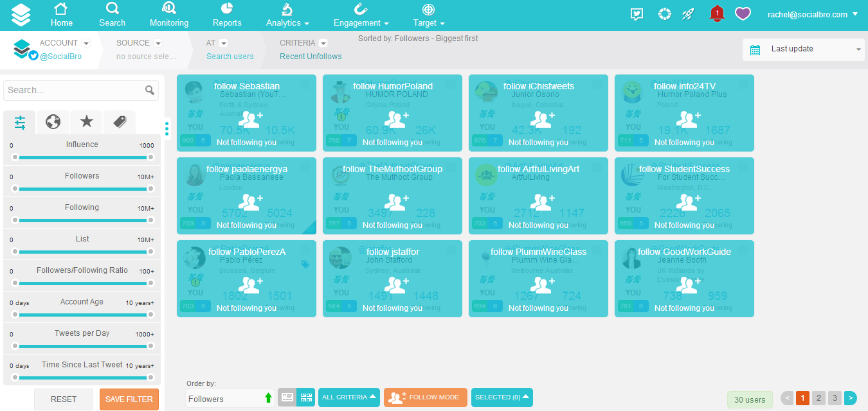Click the Influence range slider

point(82,157)
